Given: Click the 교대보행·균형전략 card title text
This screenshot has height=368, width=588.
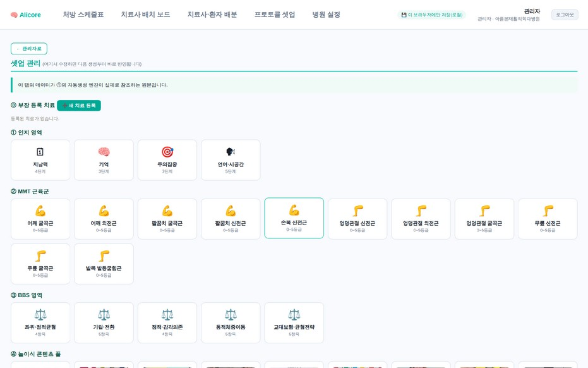Looking at the screenshot, I should [x=294, y=327].
